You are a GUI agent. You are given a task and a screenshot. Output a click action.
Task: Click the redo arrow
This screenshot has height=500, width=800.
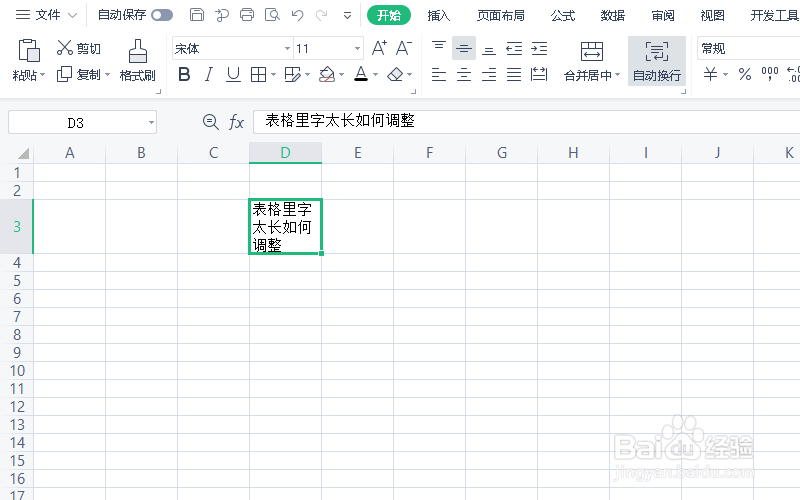coord(321,15)
